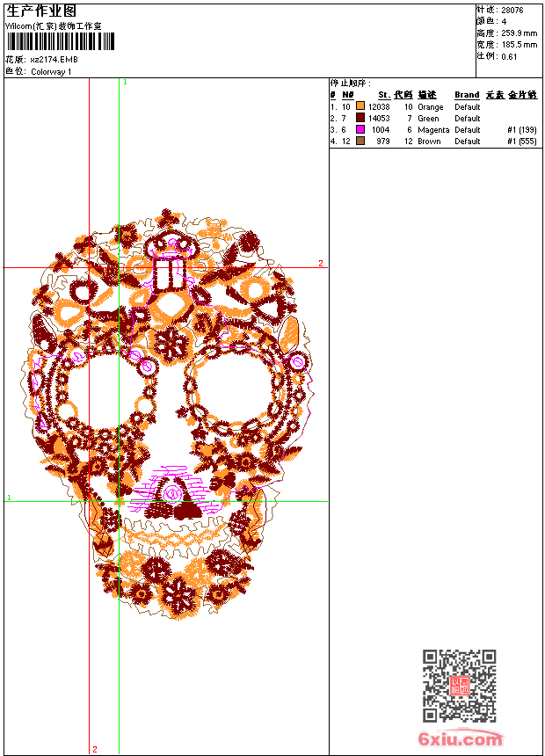Image resolution: width=545 pixels, height=756 pixels.
Task: Pick the dark red swatch in Green row
Action: coord(360,119)
